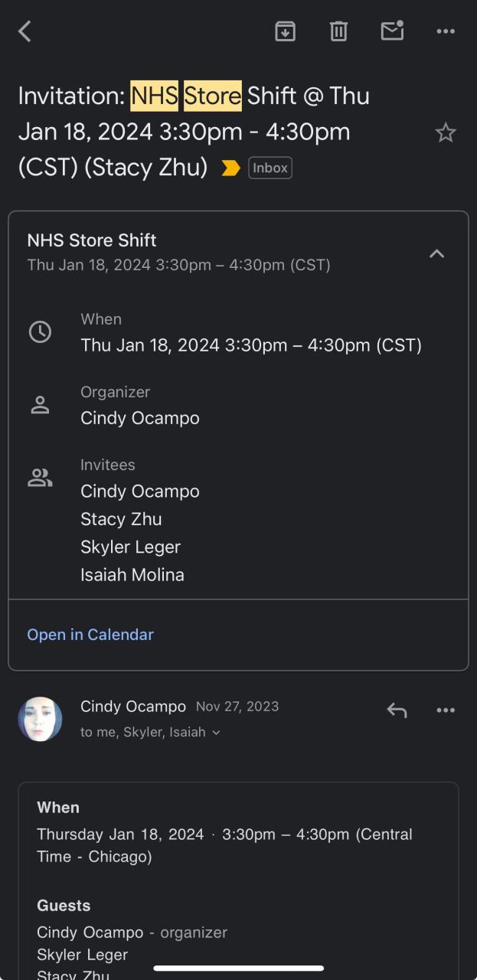Archive this email

click(285, 31)
